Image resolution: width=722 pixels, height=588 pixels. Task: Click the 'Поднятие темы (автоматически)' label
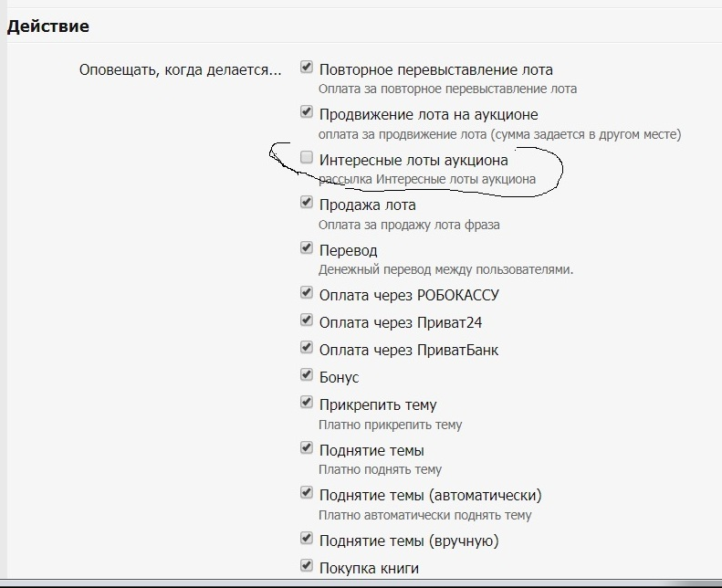[x=431, y=496]
